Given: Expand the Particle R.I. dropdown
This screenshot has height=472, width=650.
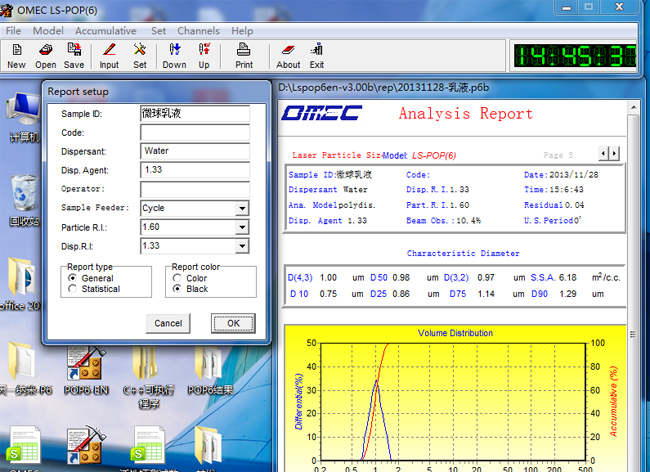Looking at the screenshot, I should point(242,227).
